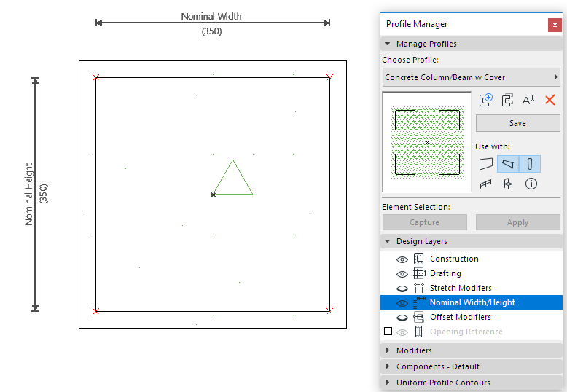Viewport: 567px width, 392px height.
Task: Select the Nominal Width/Height row label
Action: click(x=472, y=302)
